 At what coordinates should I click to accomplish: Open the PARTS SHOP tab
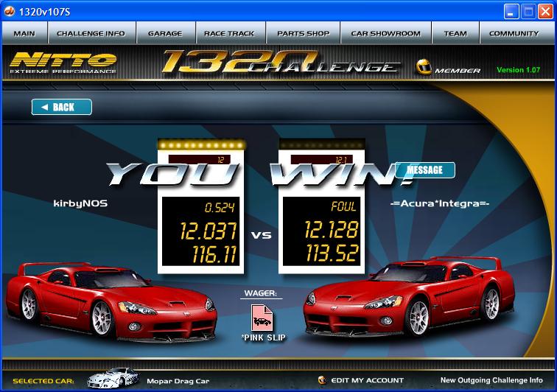pyautogui.click(x=303, y=33)
